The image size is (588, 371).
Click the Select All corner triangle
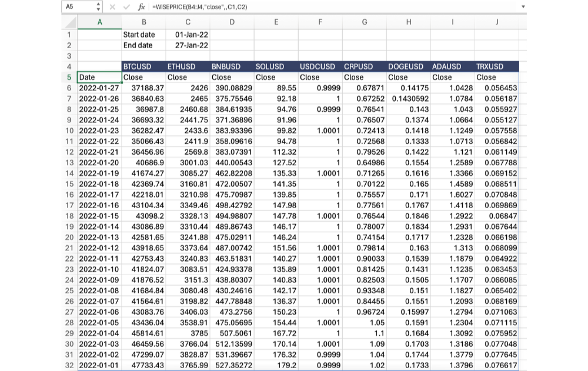[69, 22]
